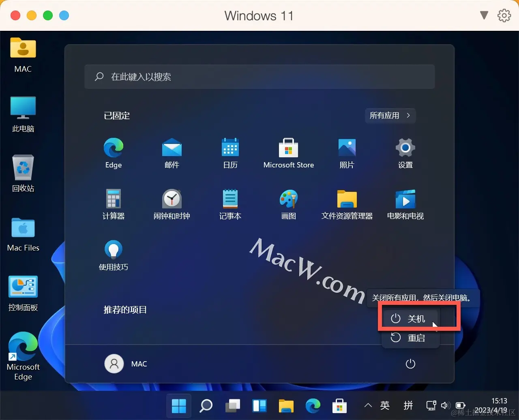
Task: Select 关机 shut down option
Action: tap(410, 319)
